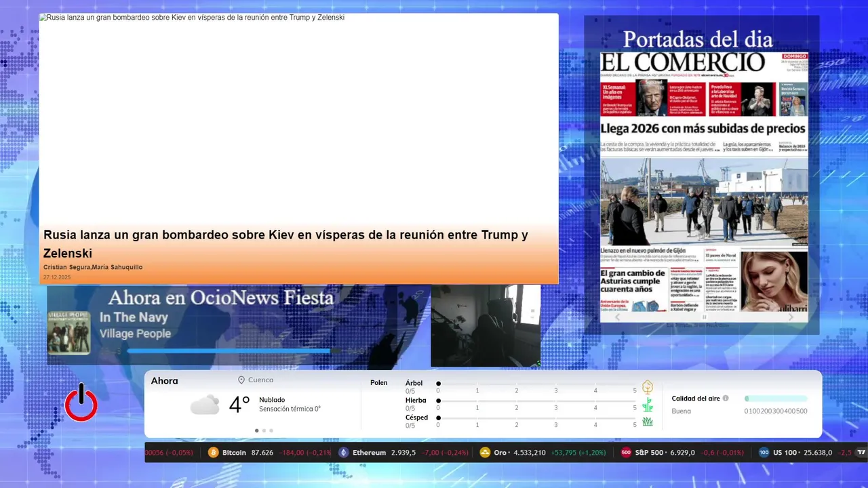Click the Árbol tree pollen icon
This screenshot has width=868, height=488.
(648, 388)
